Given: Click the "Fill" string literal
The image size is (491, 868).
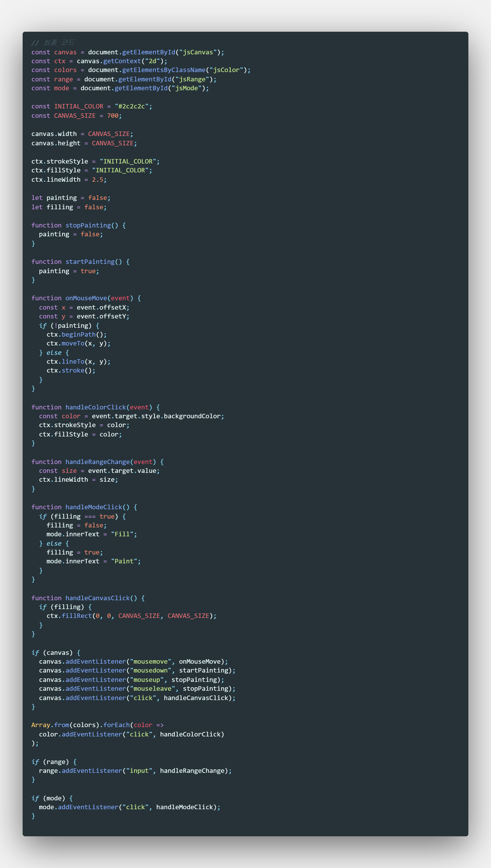Looking at the screenshot, I should point(122,534).
